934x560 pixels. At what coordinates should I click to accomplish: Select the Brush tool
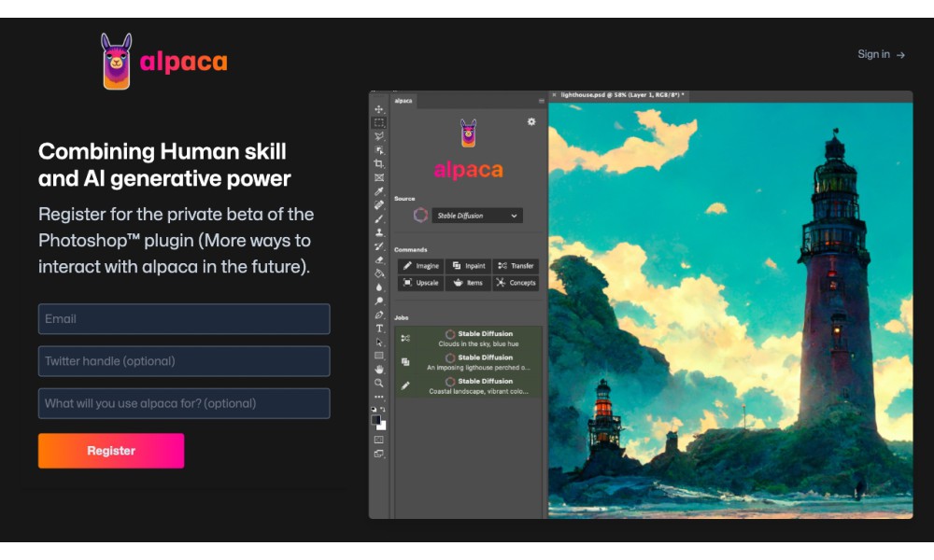tap(379, 219)
